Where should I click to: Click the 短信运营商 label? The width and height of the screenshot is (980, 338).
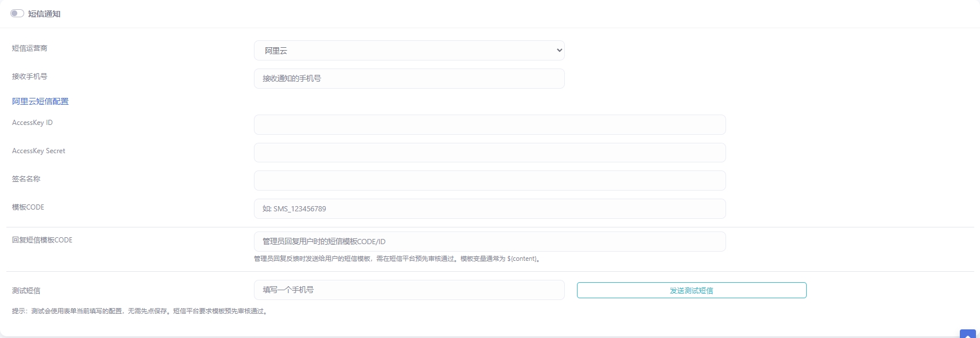tap(30, 48)
